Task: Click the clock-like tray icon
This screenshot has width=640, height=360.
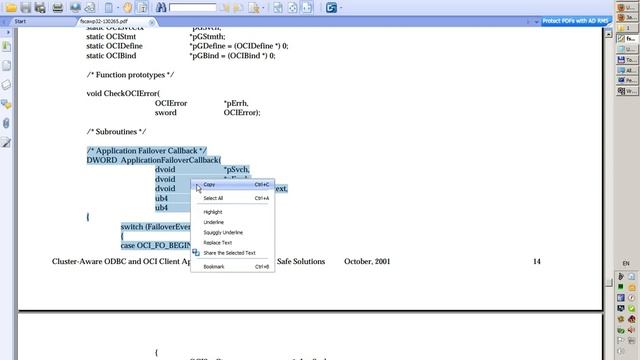Action: [632, 298]
